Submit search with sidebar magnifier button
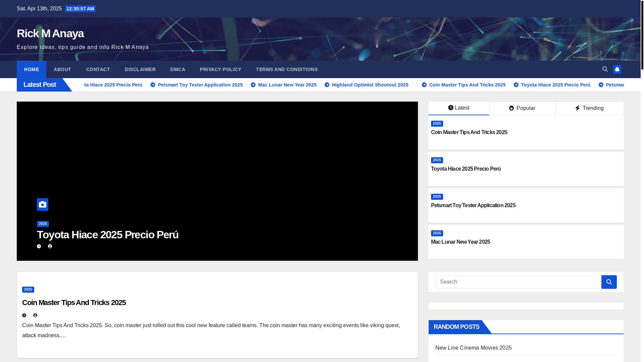 coord(609,282)
